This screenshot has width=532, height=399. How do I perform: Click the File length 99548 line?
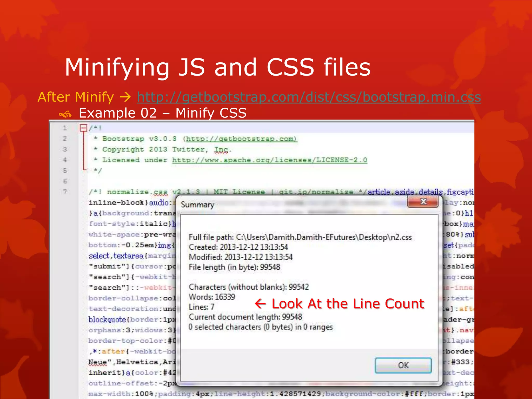tap(234, 267)
